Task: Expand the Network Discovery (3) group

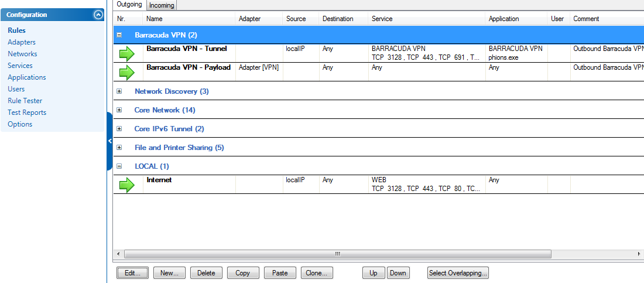Action: (x=119, y=91)
